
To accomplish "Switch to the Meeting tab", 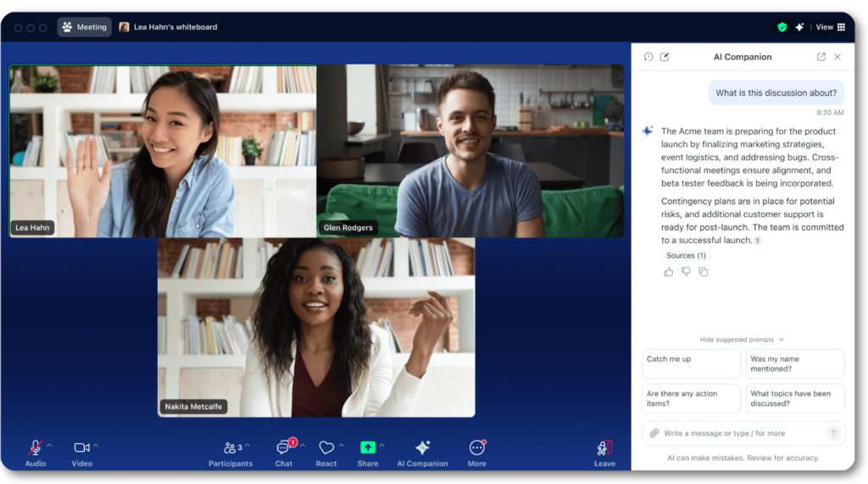I will pos(84,26).
